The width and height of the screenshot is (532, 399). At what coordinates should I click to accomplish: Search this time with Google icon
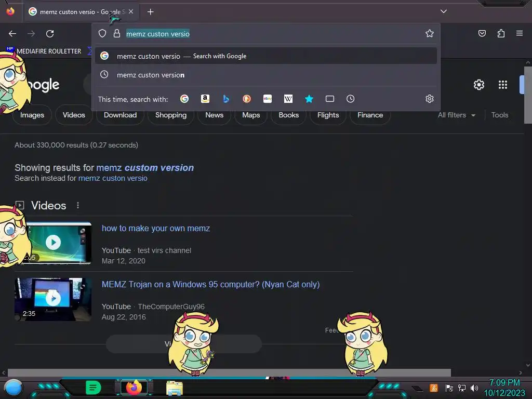point(184,99)
